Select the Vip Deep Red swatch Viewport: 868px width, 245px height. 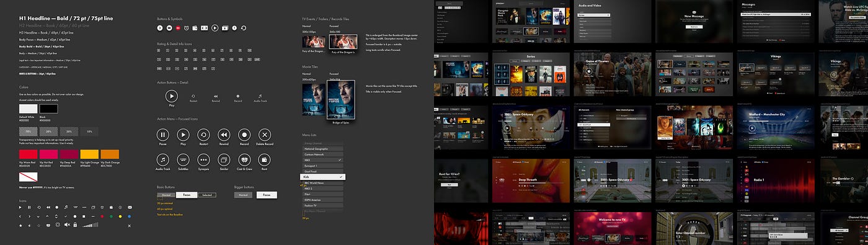click(69, 153)
